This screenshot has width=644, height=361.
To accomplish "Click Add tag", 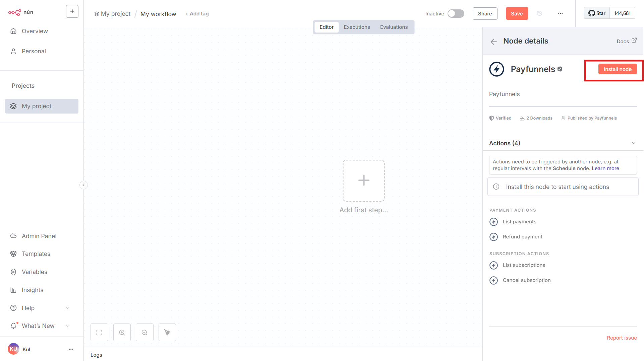I will pos(197,14).
